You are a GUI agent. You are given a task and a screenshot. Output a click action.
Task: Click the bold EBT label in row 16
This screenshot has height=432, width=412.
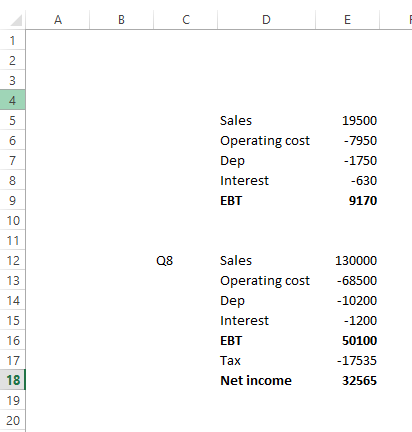click(x=231, y=341)
